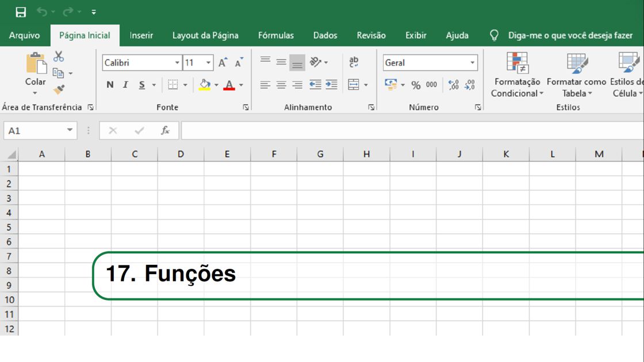
Task: Toggle middle align icon
Action: (281, 63)
